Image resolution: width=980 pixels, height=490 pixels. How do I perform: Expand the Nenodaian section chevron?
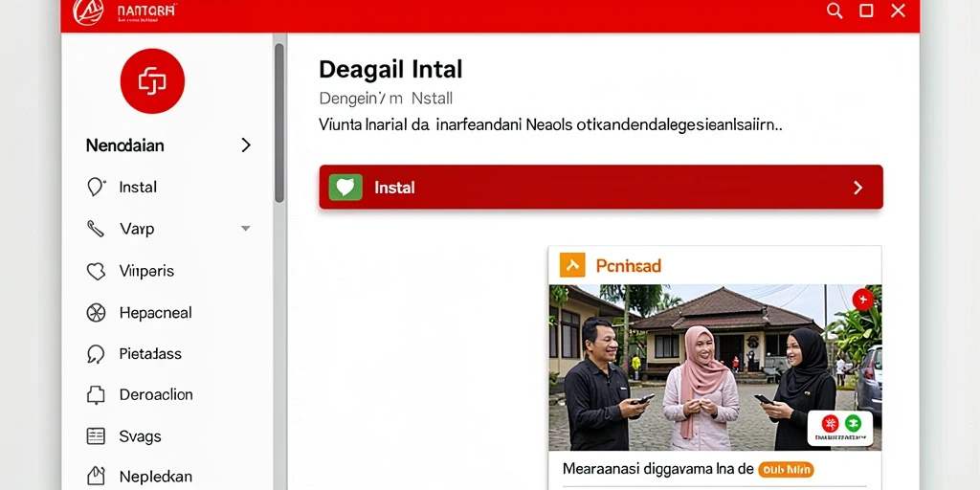point(246,145)
